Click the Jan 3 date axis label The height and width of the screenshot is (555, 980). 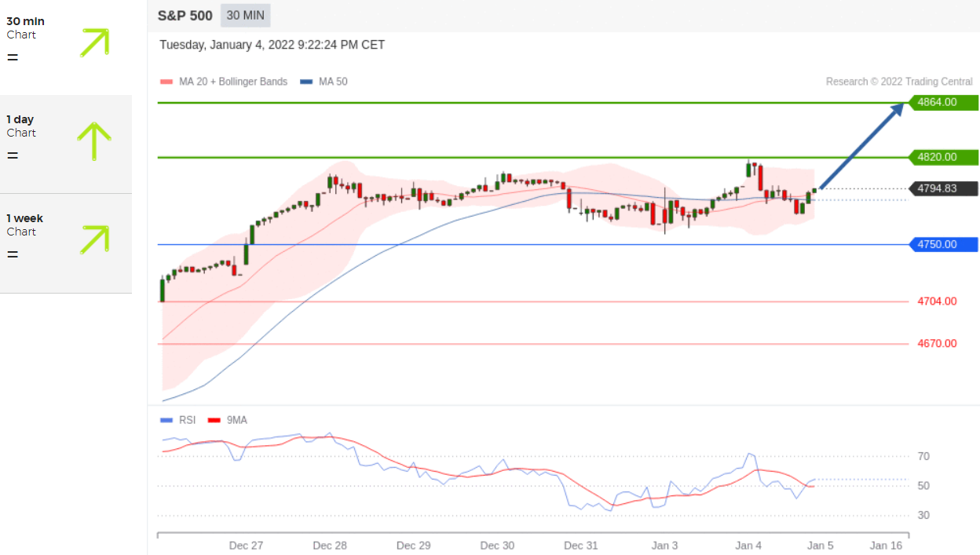pyautogui.click(x=665, y=546)
